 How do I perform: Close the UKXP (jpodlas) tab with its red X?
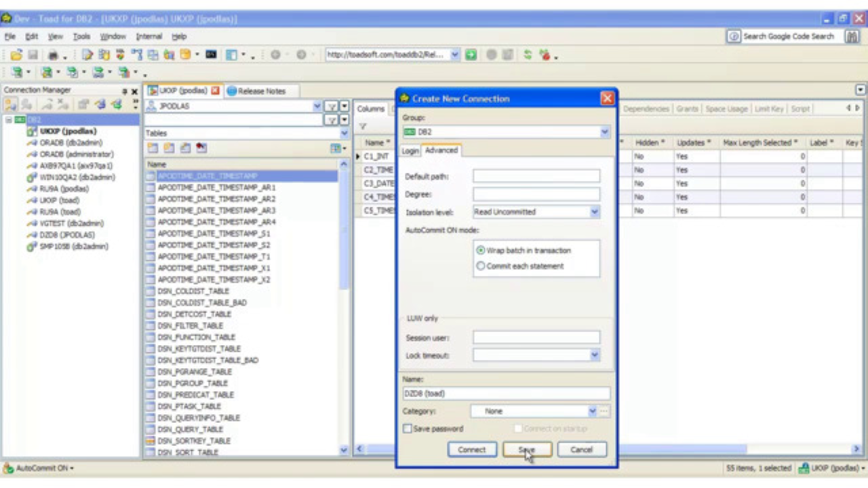216,91
